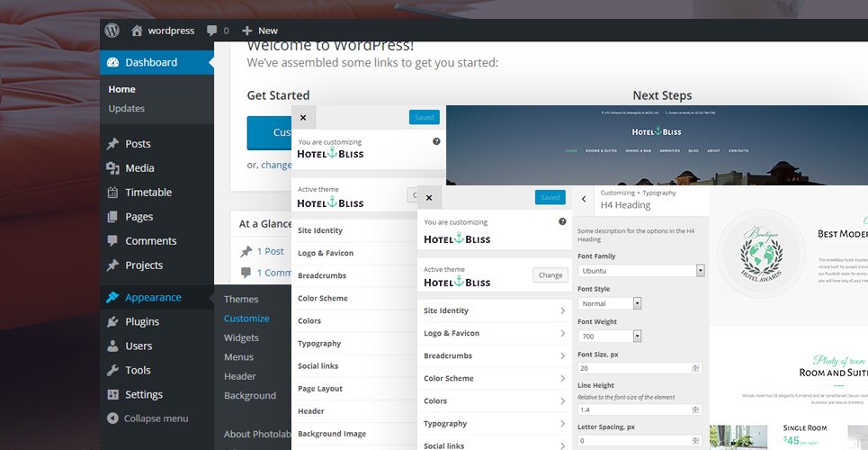
Task: Click the Plugins plug icon
Action: [113, 321]
